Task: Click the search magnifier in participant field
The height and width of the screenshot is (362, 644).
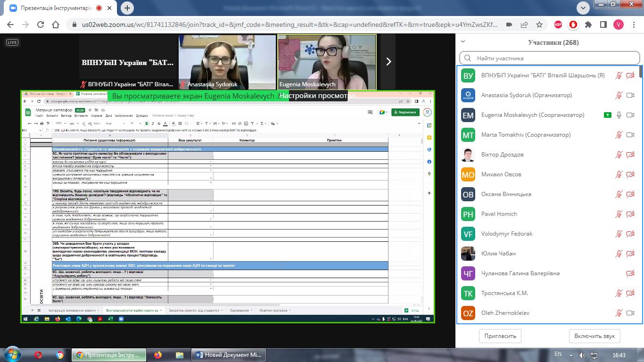Action: [468, 58]
